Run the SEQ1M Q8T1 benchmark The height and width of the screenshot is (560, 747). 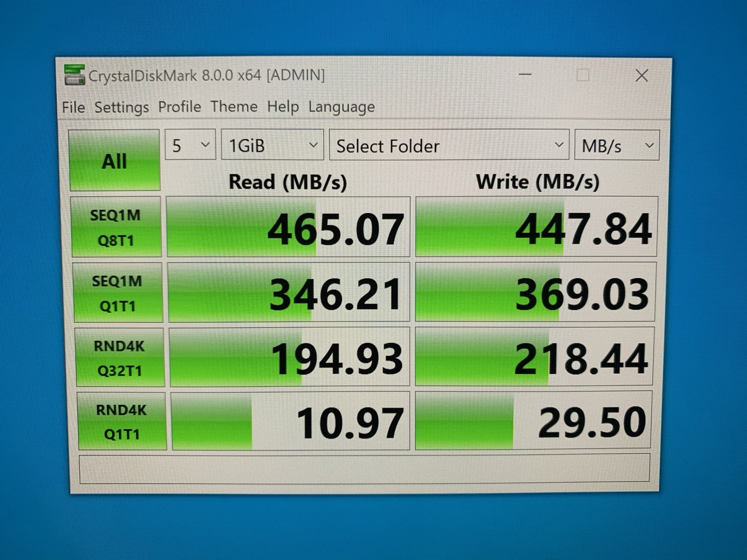coord(116,227)
